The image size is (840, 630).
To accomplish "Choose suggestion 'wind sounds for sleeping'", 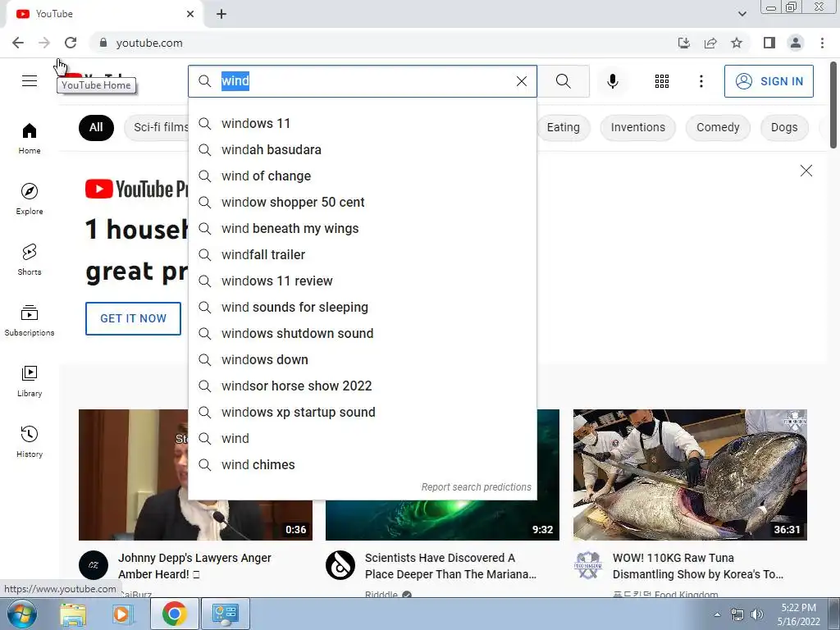I will click(x=362, y=307).
